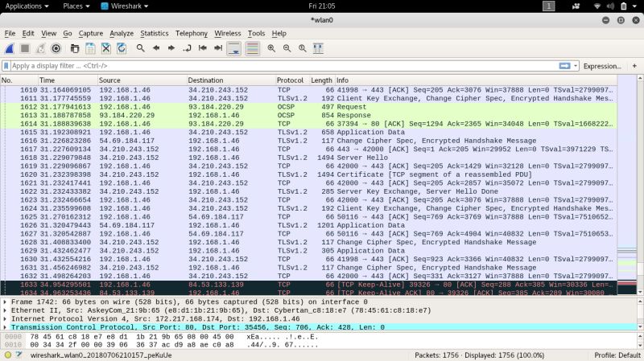Select packet 1612 OCSP Request row
The image size is (644, 361).
coord(308,107)
